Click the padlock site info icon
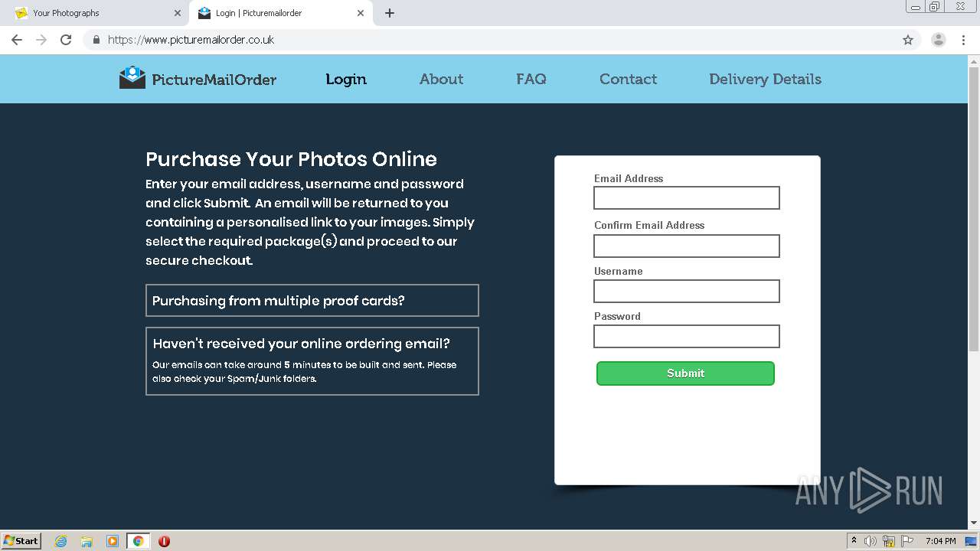This screenshot has width=980, height=551. [96, 40]
